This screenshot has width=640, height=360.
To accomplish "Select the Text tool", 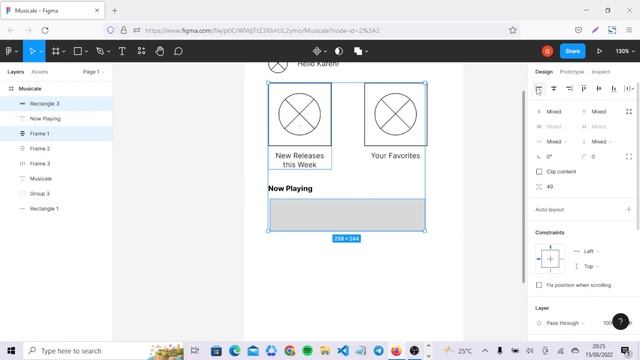I will click(122, 51).
